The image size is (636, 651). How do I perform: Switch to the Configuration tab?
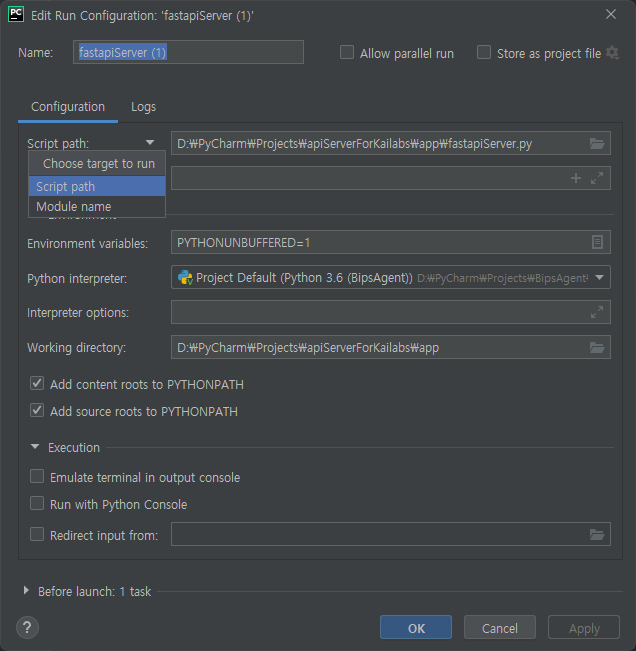point(68,107)
